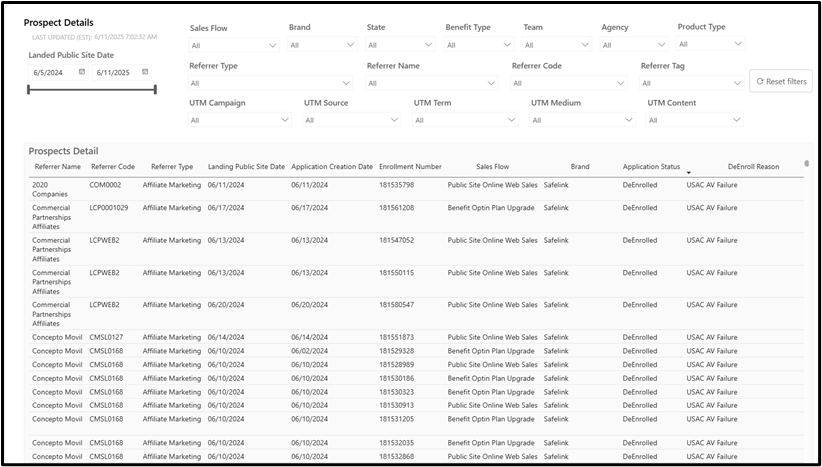Click the Reset filters button

click(x=781, y=81)
